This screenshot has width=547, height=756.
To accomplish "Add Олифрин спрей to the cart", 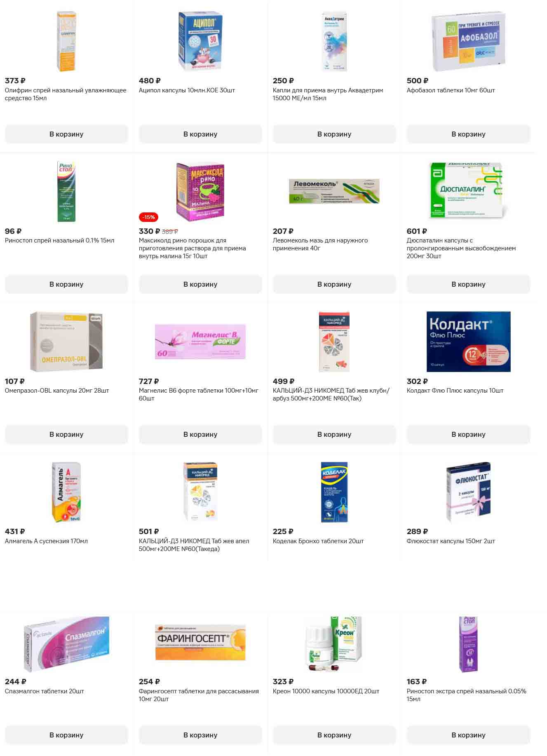I will click(66, 134).
